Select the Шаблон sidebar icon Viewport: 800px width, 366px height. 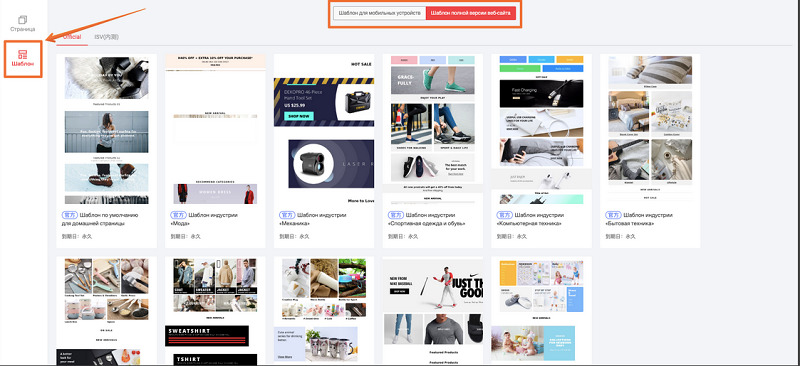22,59
